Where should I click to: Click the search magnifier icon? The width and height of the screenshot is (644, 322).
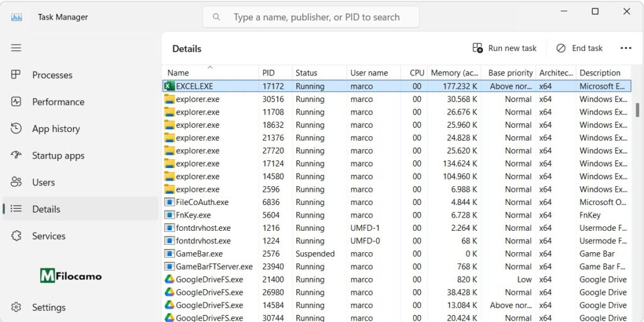(x=216, y=17)
